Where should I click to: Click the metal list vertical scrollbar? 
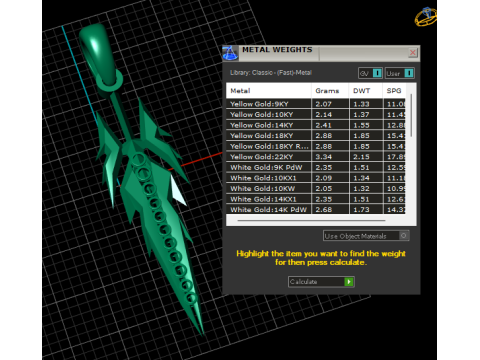tap(411, 115)
